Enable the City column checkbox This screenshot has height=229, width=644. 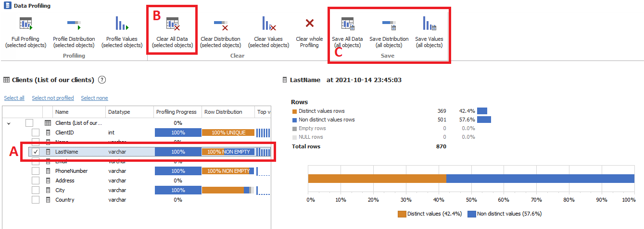click(36, 190)
